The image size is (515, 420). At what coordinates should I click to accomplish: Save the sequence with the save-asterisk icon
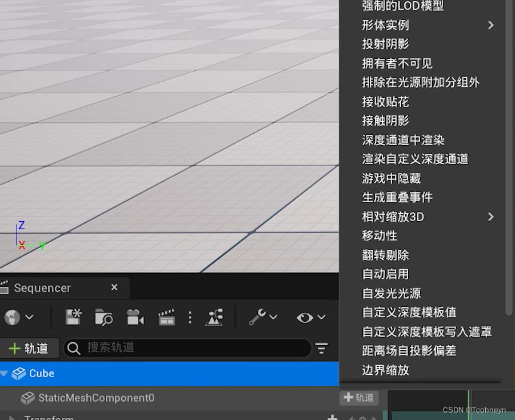pyautogui.click(x=74, y=317)
